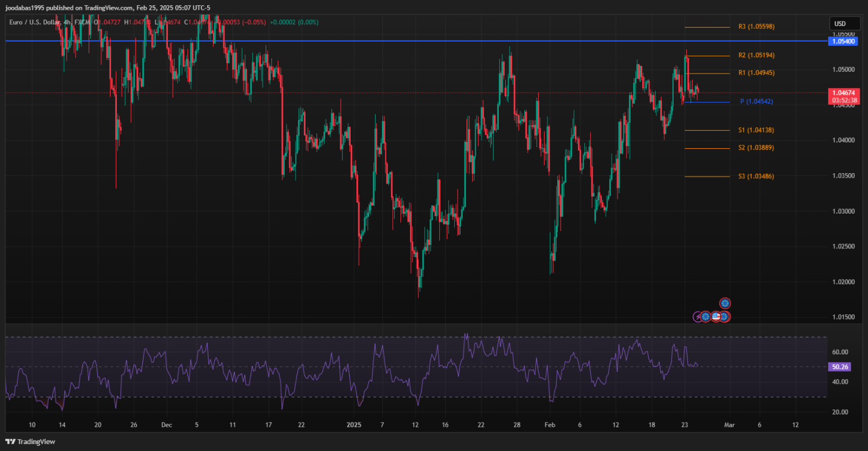The width and height of the screenshot is (868, 451).
Task: Select pivot label S2 (1.03889)
Action: (x=756, y=148)
